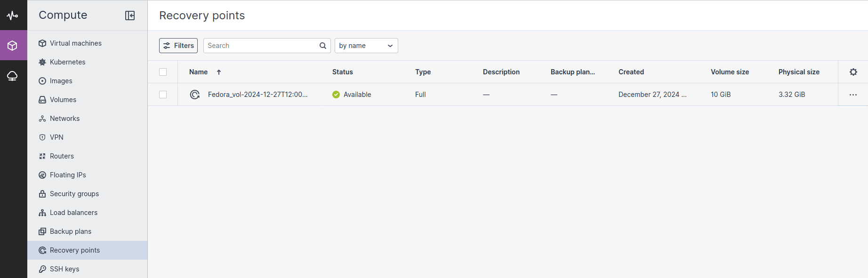This screenshot has width=868, height=278.
Task: Click the VPN shield icon
Action: pyautogui.click(x=42, y=137)
